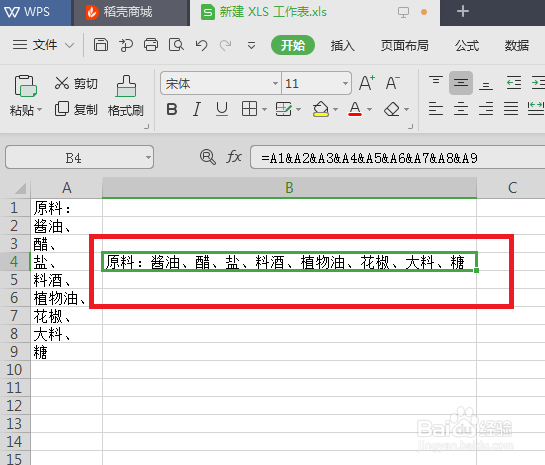The image size is (545, 465).
Task: Click the WPS home button
Action: 35,13
